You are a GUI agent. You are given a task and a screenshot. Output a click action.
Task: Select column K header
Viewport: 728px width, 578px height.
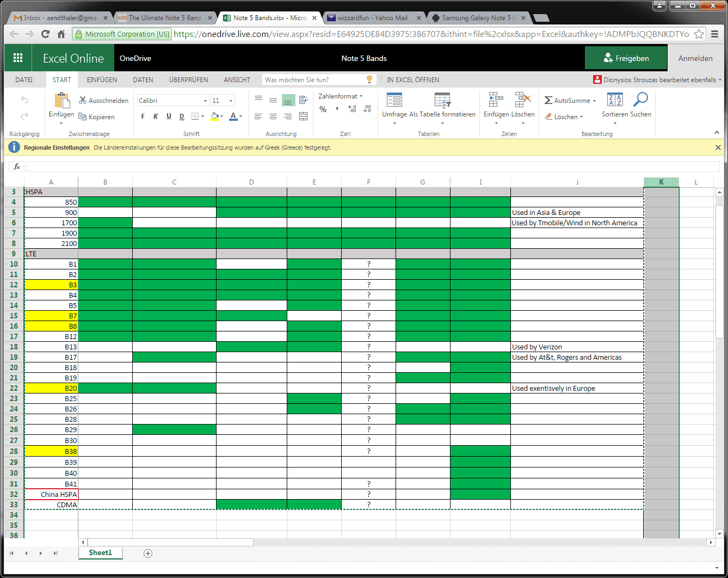[661, 182]
